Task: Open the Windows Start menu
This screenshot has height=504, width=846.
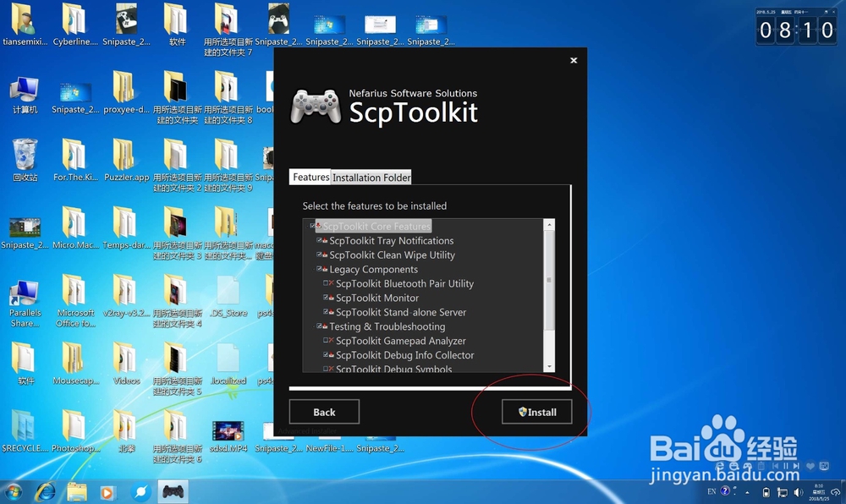Action: (14, 491)
